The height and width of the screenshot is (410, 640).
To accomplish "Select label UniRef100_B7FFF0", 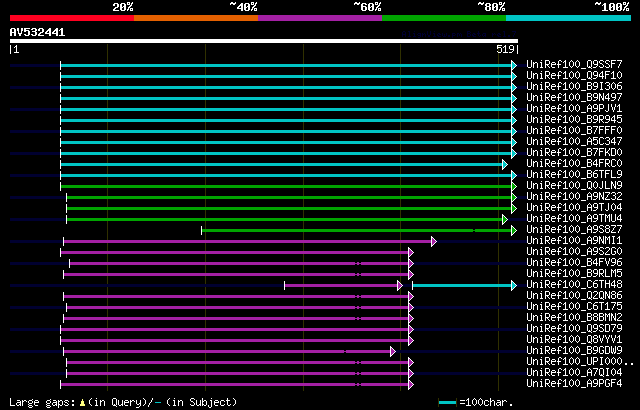I will [x=574, y=131].
